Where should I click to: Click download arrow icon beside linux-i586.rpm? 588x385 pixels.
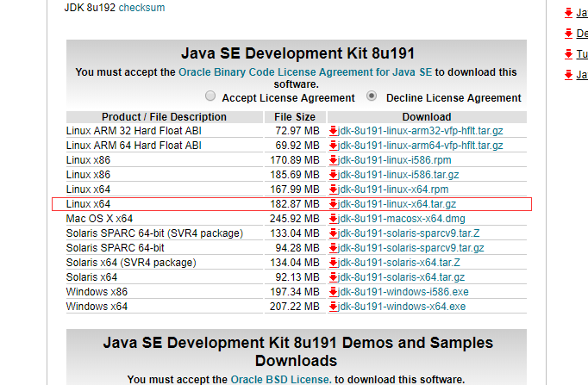click(333, 160)
